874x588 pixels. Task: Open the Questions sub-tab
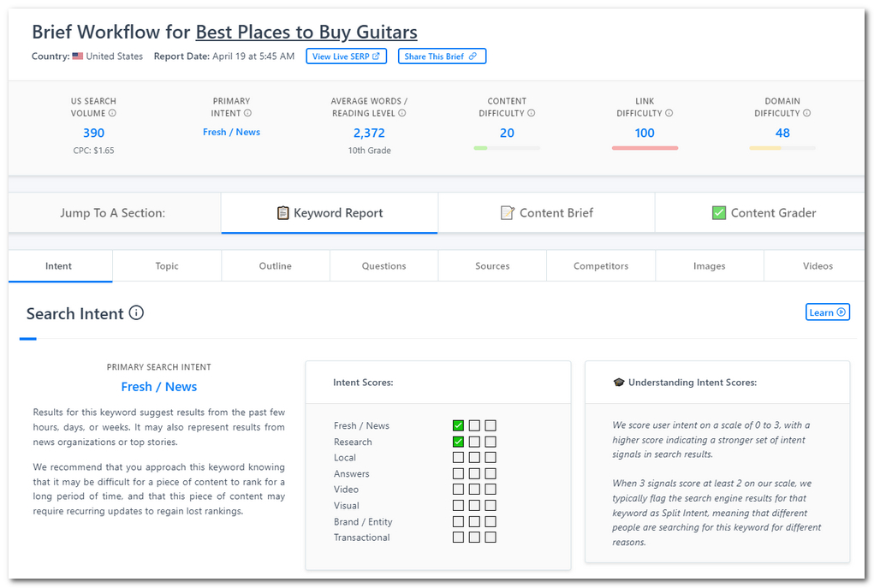tap(383, 266)
